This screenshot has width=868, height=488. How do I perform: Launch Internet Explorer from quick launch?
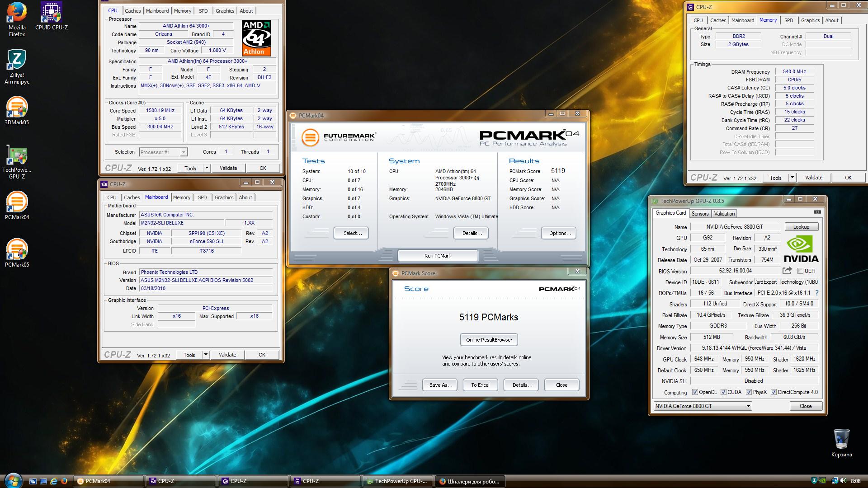[x=54, y=481]
